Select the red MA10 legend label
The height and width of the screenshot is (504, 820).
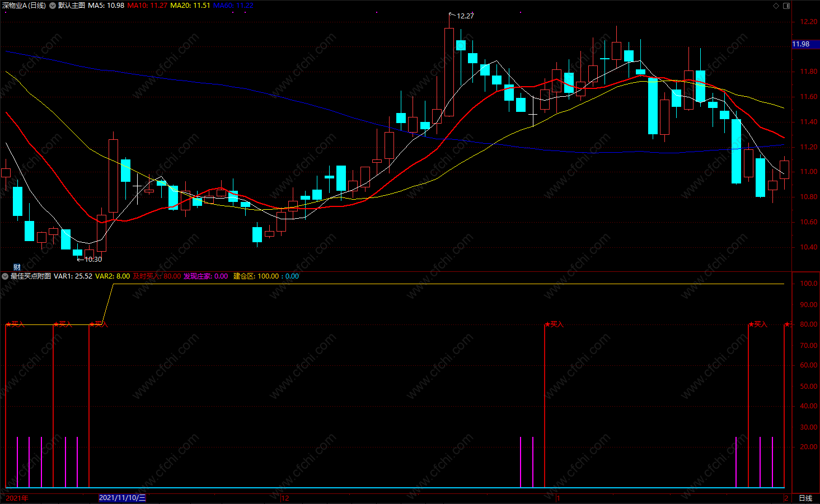coord(147,6)
